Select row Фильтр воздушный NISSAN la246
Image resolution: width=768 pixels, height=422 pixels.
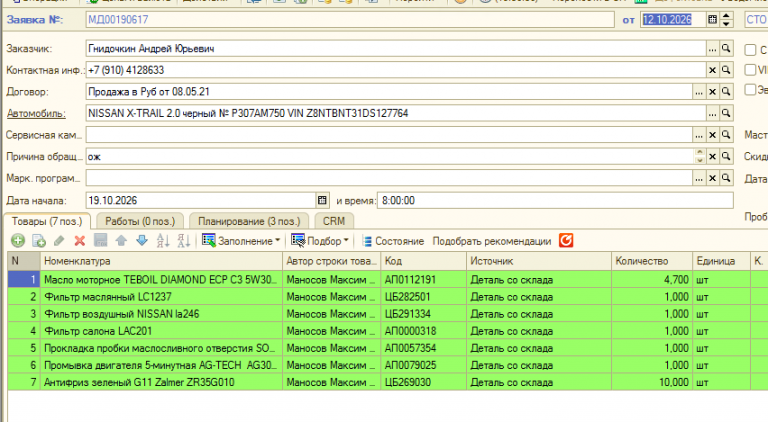387,314
